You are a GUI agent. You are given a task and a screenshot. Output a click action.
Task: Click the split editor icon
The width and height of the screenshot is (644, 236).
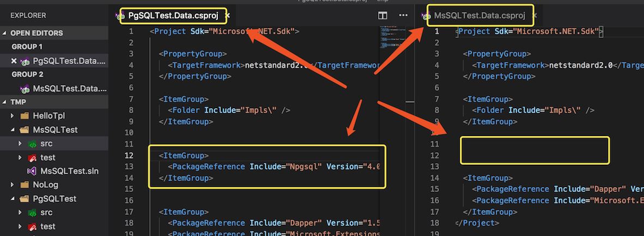383,16
